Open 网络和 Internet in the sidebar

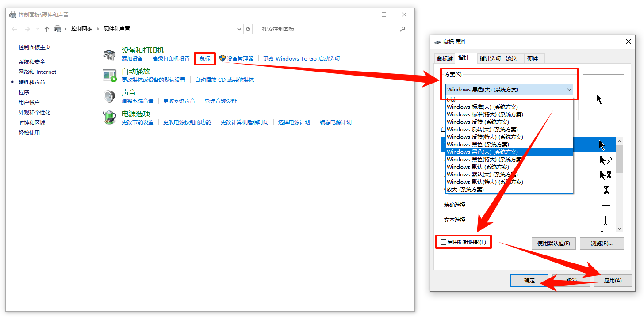pyautogui.click(x=38, y=72)
